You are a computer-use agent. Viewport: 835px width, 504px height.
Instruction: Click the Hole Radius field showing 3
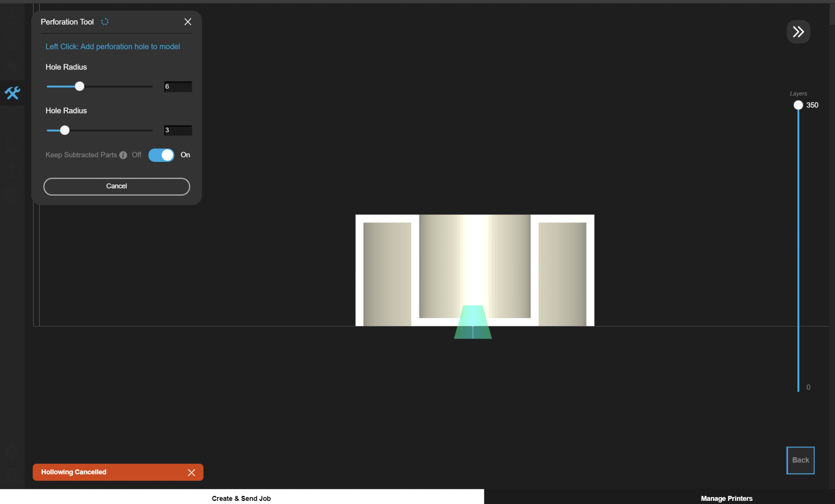coord(178,130)
